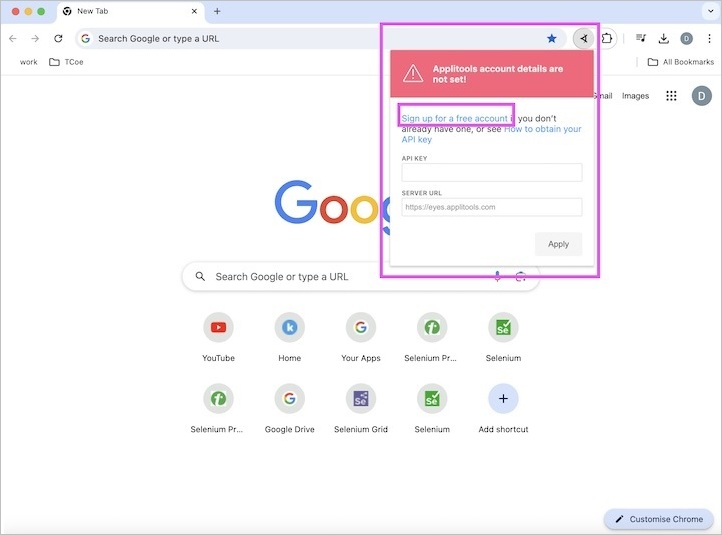Open Chrome profile avatar D in toolbar
The width and height of the screenshot is (722, 535).
(687, 39)
